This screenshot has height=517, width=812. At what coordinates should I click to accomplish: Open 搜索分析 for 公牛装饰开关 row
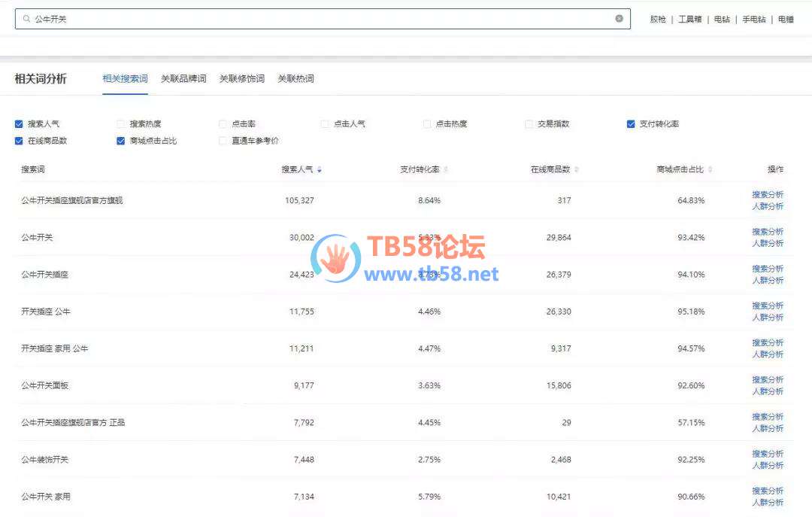coord(768,454)
